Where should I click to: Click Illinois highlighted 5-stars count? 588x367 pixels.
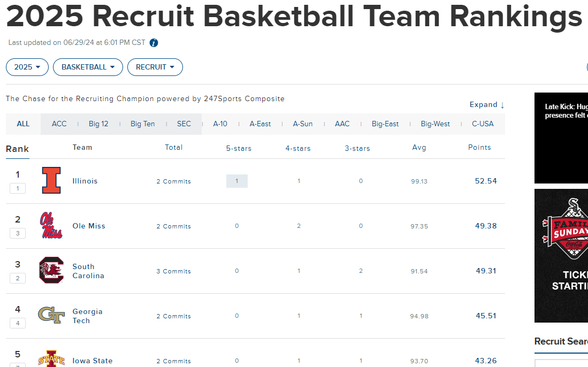coord(236,181)
